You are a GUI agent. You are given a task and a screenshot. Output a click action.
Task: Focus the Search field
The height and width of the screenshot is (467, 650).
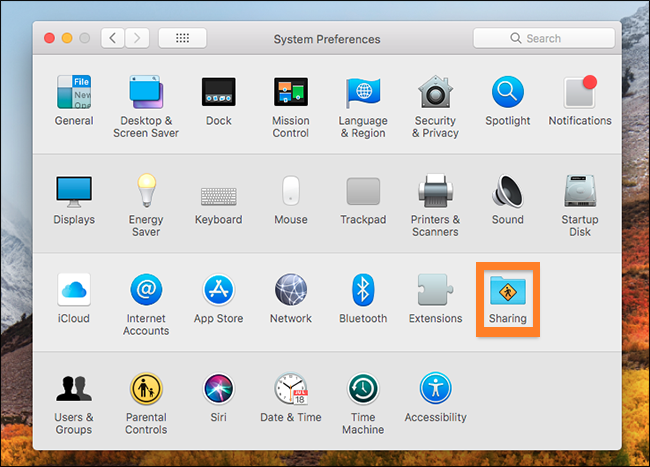pos(544,39)
